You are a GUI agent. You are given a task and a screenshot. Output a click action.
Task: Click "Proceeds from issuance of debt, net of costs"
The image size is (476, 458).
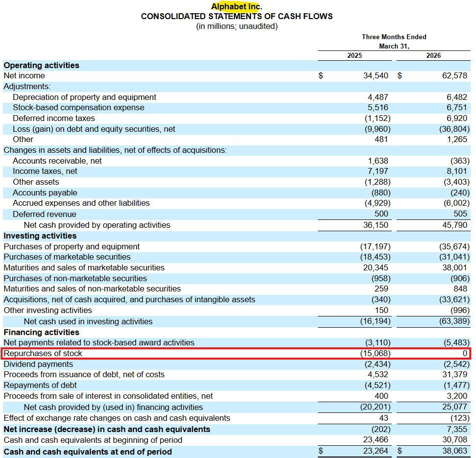click(x=84, y=374)
